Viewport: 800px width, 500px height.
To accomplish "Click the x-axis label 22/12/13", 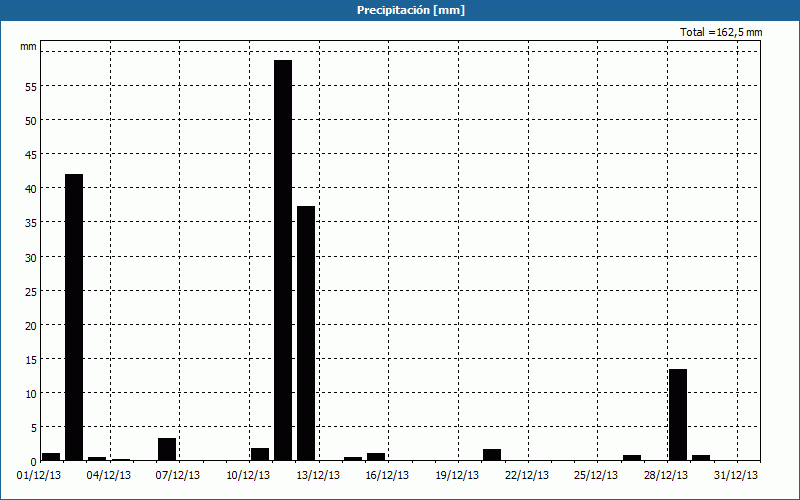I will (527, 476).
